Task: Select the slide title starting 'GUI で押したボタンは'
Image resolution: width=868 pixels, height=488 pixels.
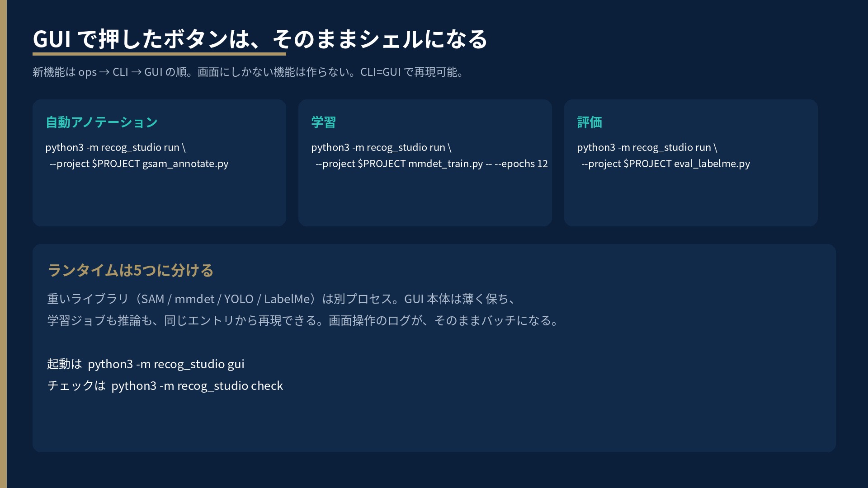Action: tap(260, 39)
